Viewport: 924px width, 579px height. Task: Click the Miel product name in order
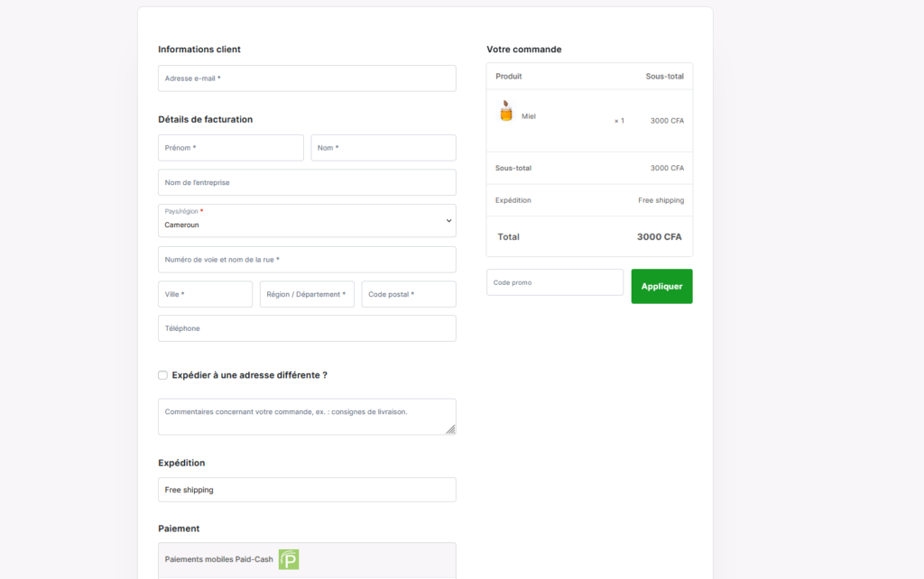[x=529, y=116]
